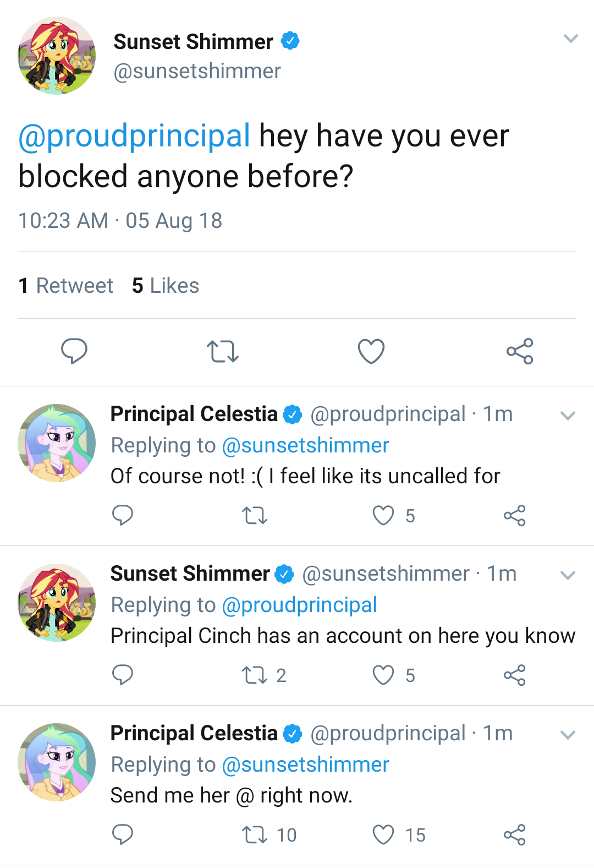594x868 pixels.
Task: Retweet the "Send me her @" reply
Action: tap(255, 835)
